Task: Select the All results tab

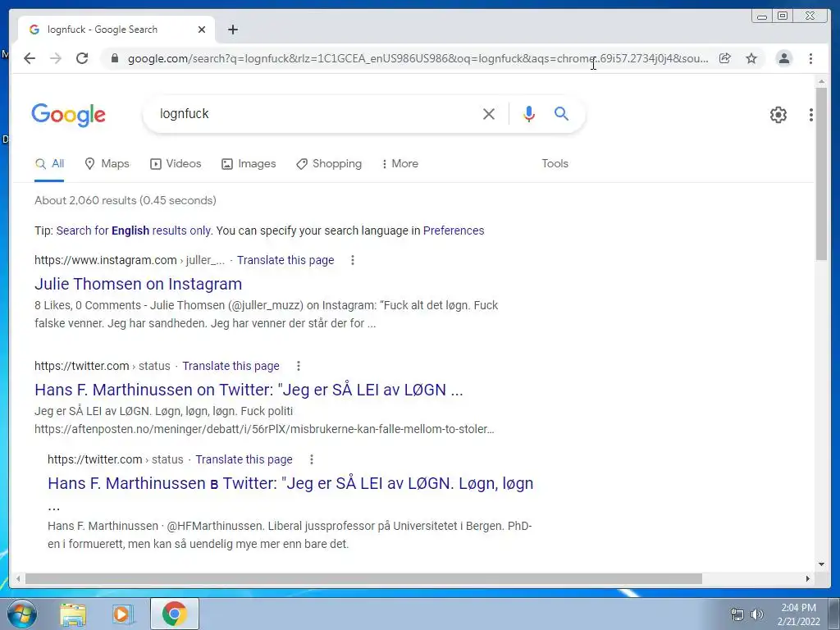Action: 49,164
